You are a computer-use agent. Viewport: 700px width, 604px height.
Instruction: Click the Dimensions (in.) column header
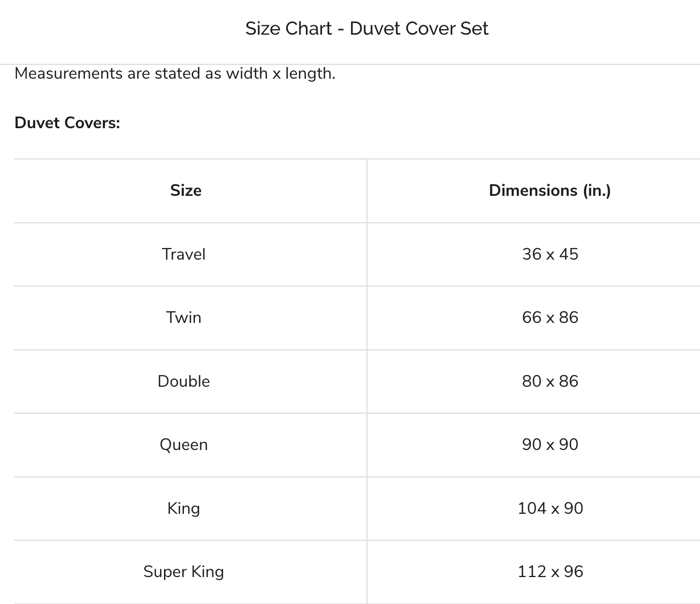(550, 190)
